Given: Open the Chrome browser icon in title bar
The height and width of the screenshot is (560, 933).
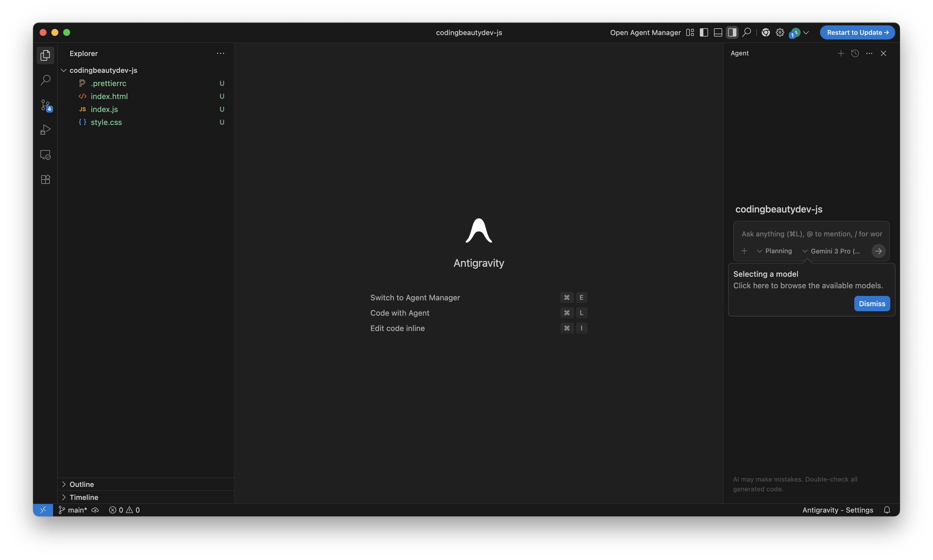Looking at the screenshot, I should tap(766, 32).
